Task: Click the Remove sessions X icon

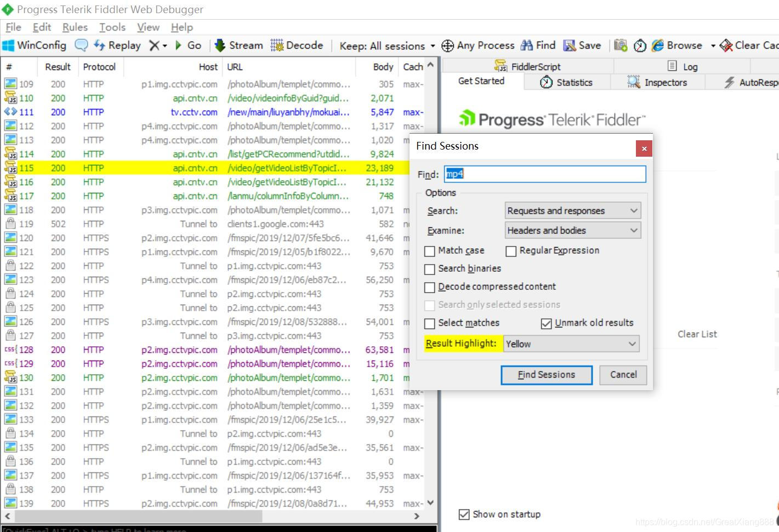Action: [x=154, y=45]
